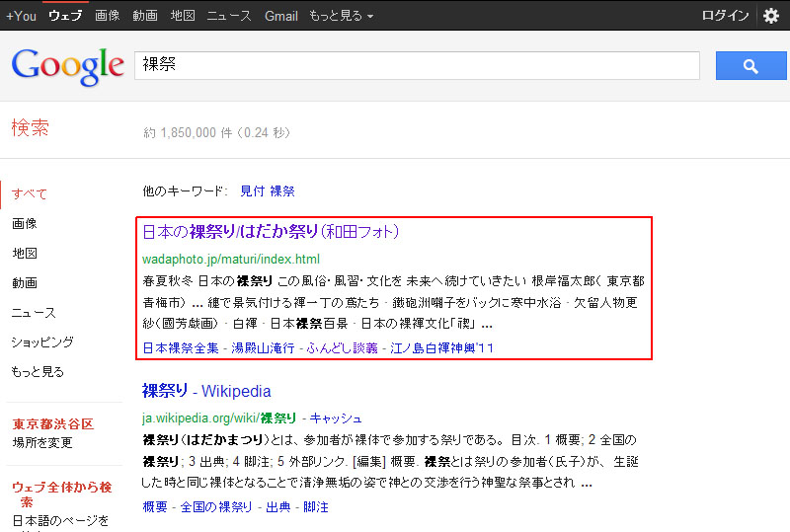Filter results by ショッピング in sidebar

[x=42, y=342]
